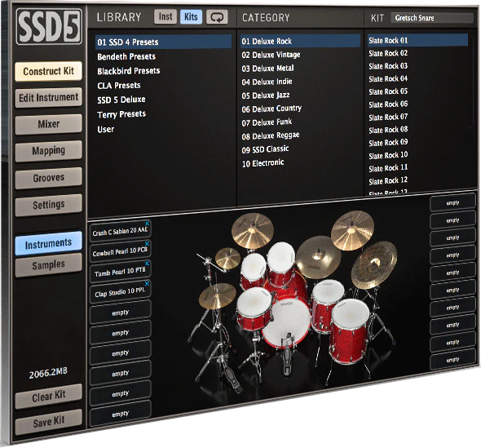The height and width of the screenshot is (448, 481).
Task: Select 02 Deluxe Vintage category
Action: click(x=271, y=55)
